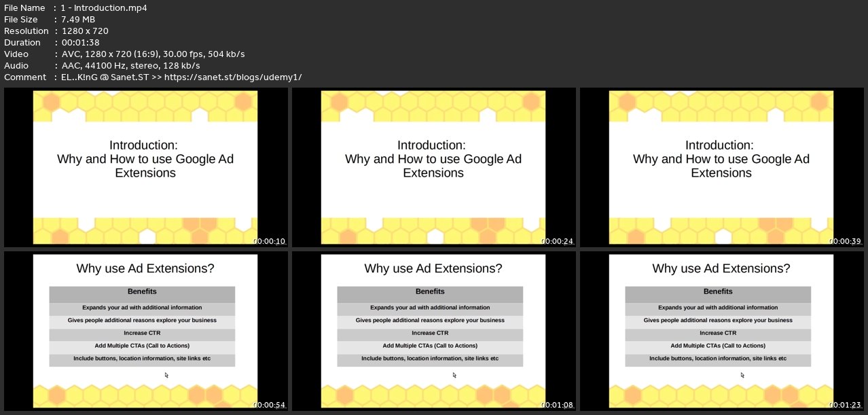868x415 pixels.
Task: Open the thumbnail stamped 00:01:23
Action: 722,331
